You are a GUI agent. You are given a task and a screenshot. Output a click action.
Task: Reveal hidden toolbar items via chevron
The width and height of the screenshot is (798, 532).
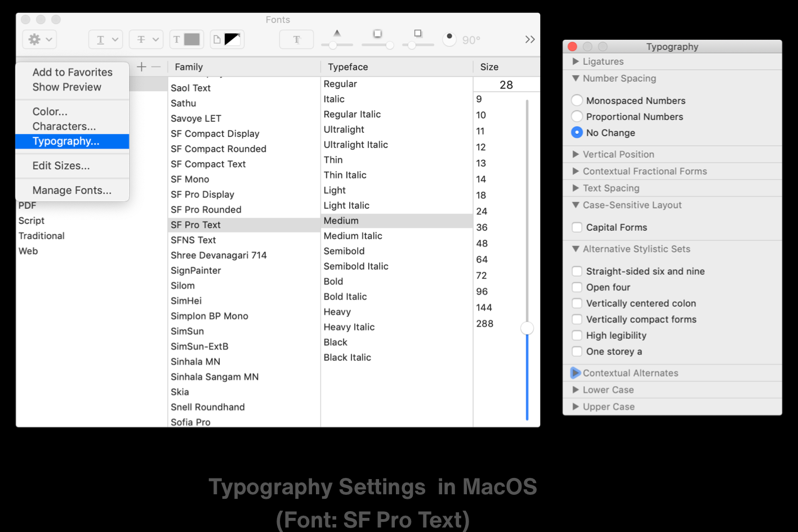[x=529, y=39]
